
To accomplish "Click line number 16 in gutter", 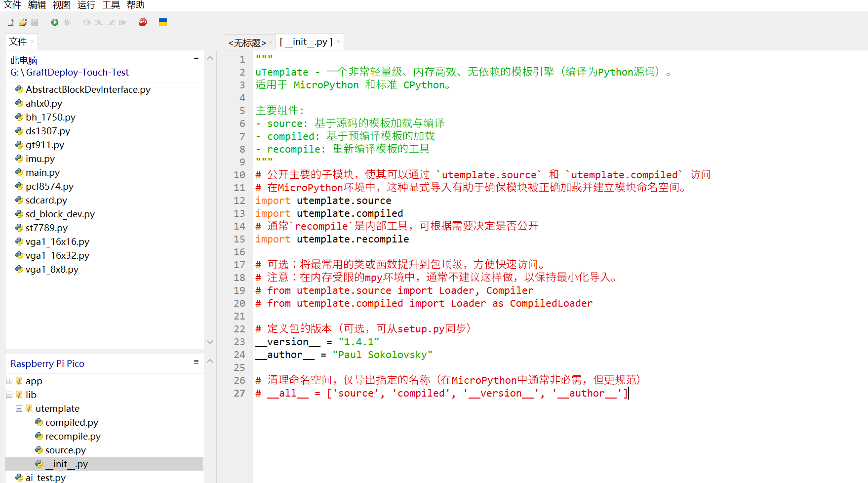I will pyautogui.click(x=239, y=252).
